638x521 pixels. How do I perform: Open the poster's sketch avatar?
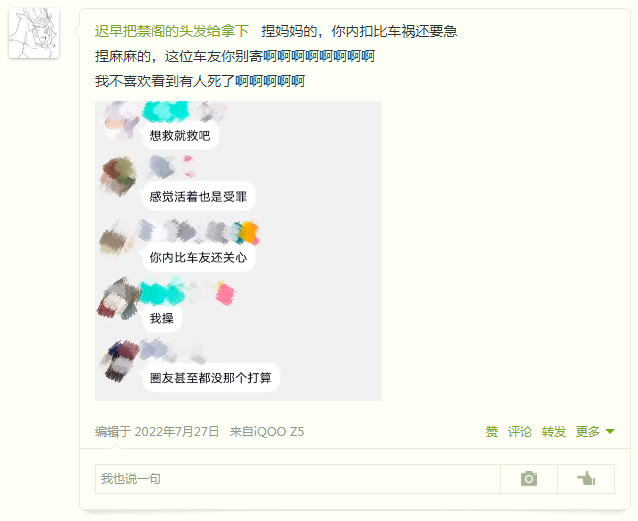(34, 33)
